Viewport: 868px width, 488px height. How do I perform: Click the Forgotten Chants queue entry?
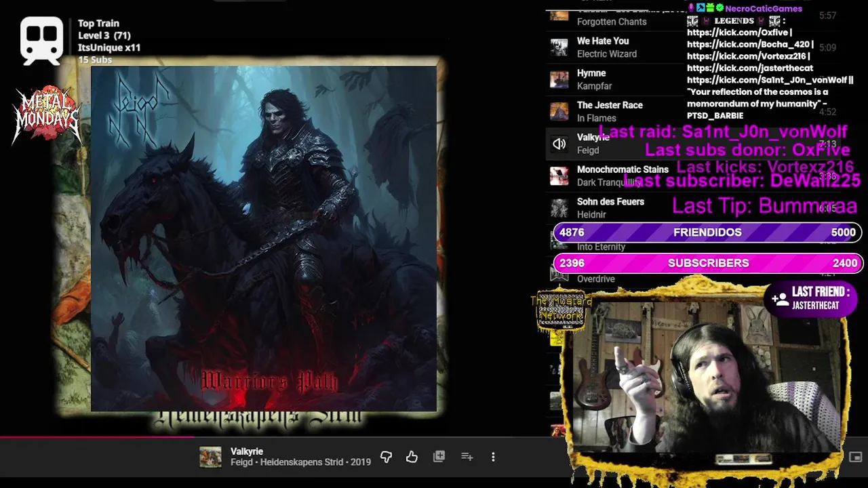point(612,22)
